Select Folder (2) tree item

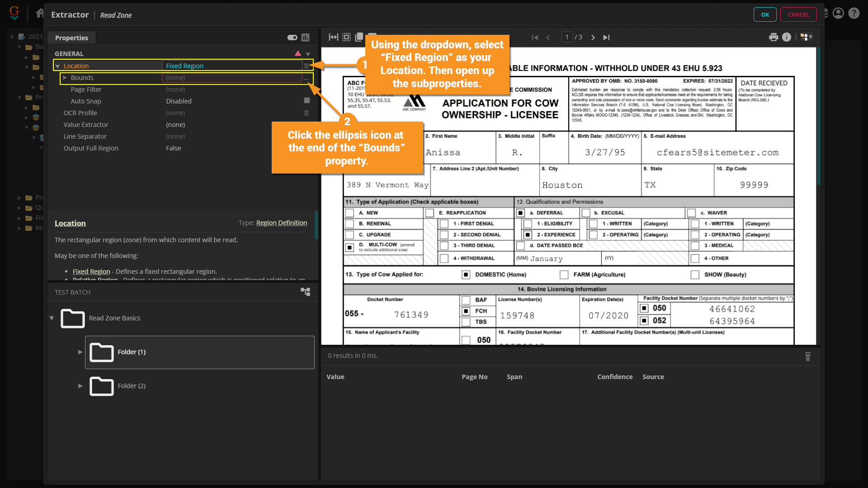point(132,386)
